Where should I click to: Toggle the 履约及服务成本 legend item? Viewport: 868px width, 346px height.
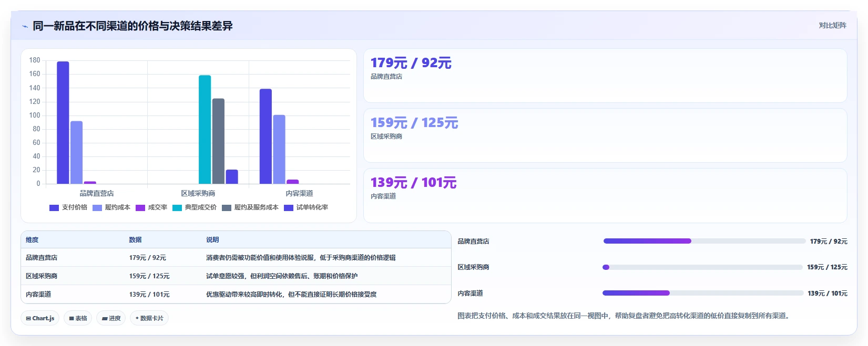coord(250,207)
